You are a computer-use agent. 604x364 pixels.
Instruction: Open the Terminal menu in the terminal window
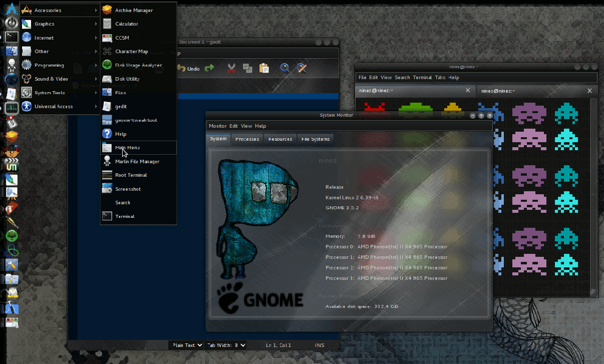click(x=422, y=78)
